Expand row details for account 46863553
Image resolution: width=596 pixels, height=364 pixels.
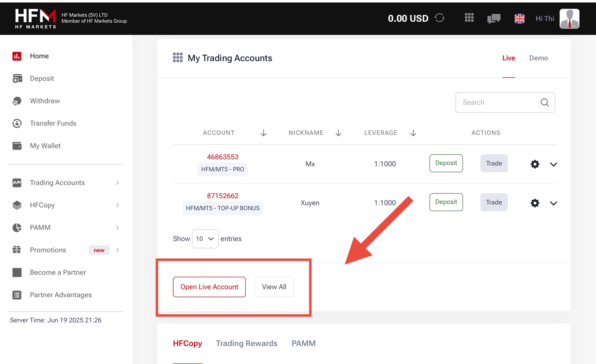pos(553,164)
